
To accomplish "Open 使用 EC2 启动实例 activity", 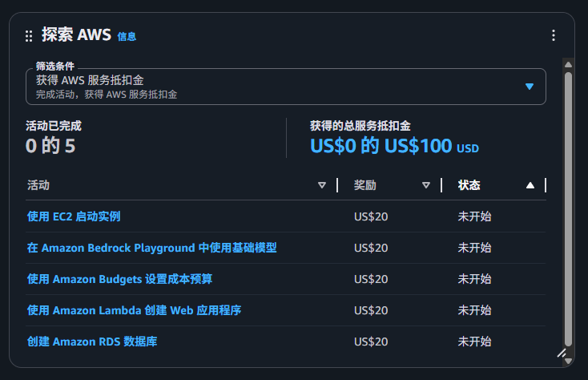I will point(74,216).
